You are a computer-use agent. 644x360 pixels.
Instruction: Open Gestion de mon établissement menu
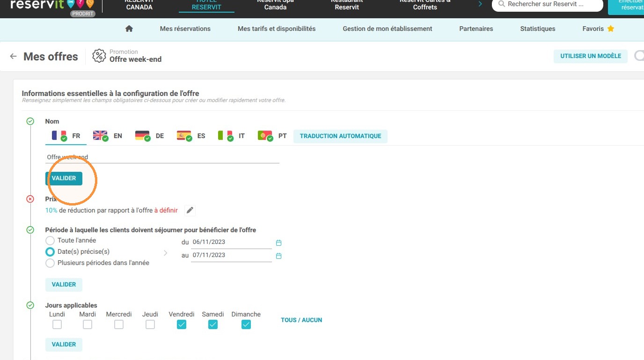(x=388, y=29)
